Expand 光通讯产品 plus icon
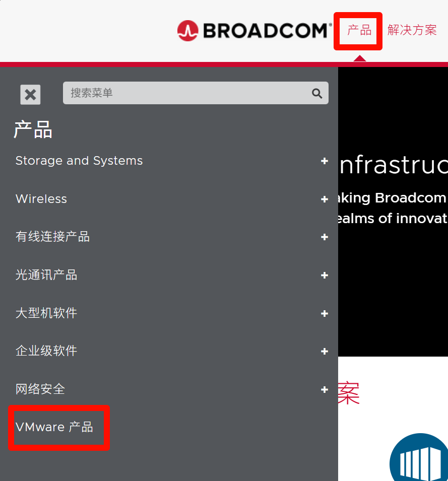 pyautogui.click(x=325, y=276)
